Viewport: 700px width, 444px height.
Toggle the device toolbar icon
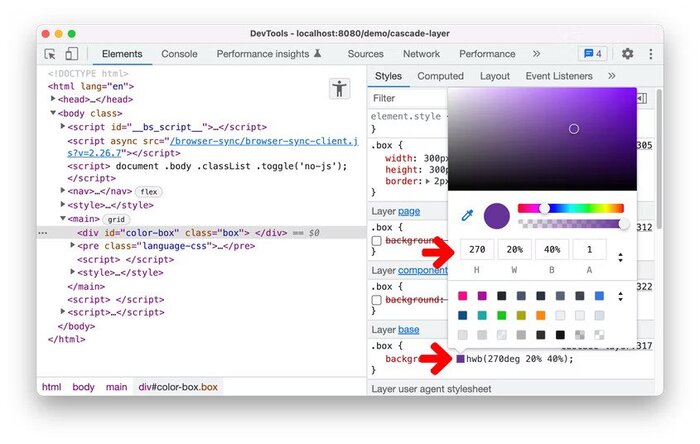point(72,54)
